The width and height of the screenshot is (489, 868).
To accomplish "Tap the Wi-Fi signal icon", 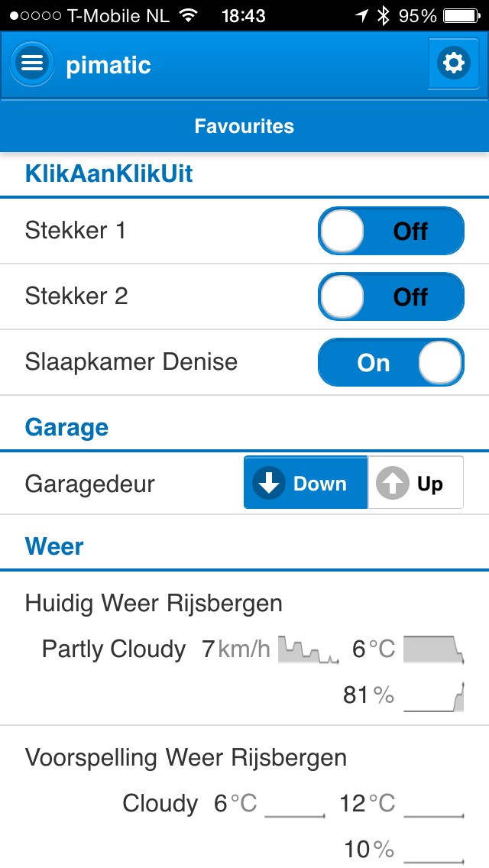I will pos(187,15).
